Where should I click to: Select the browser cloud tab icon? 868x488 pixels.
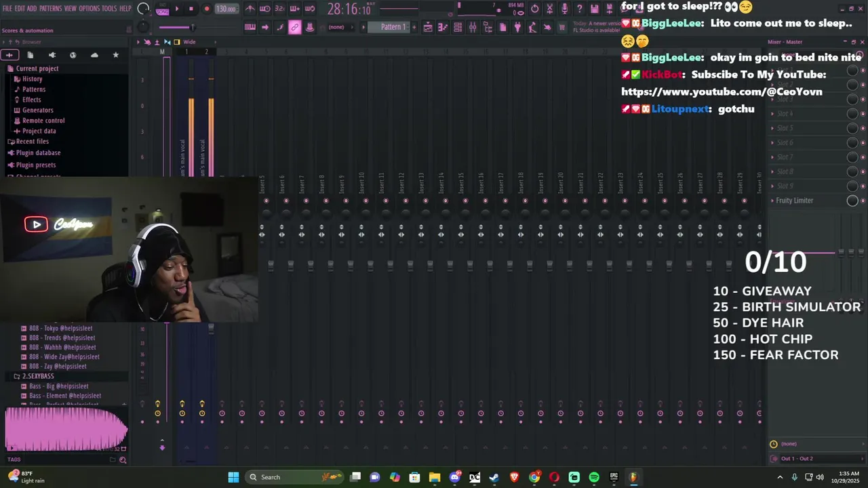94,55
